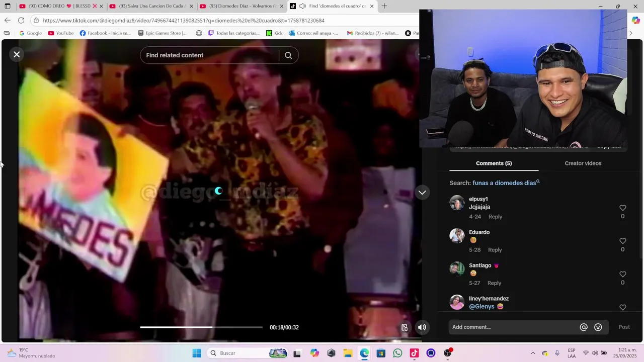Viewport: 644px width, 362px height.
Task: Open the clock and date 25/09/2025
Action: pos(625,353)
